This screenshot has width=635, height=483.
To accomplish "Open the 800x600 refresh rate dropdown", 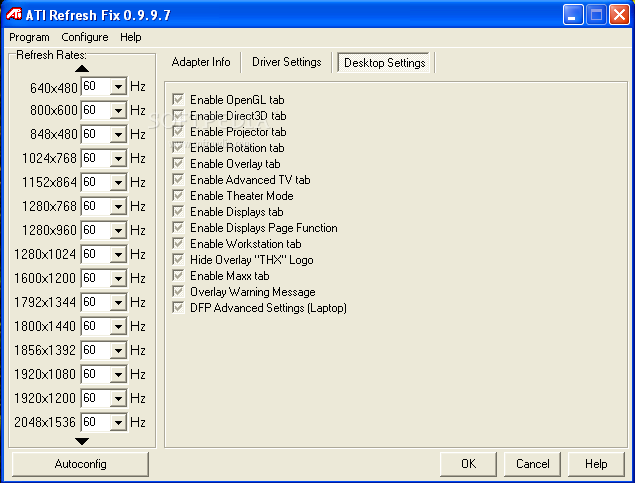I will 118,111.
